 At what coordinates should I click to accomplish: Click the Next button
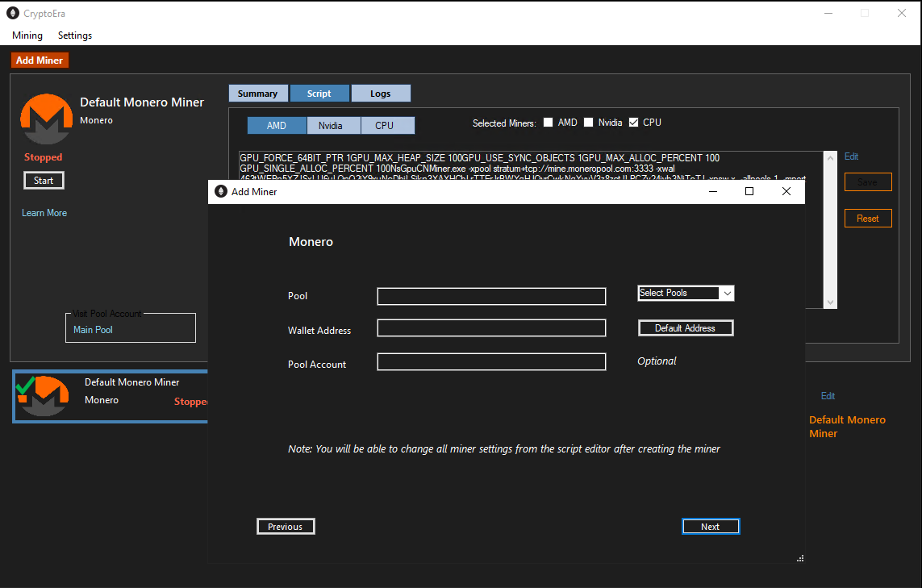point(711,526)
